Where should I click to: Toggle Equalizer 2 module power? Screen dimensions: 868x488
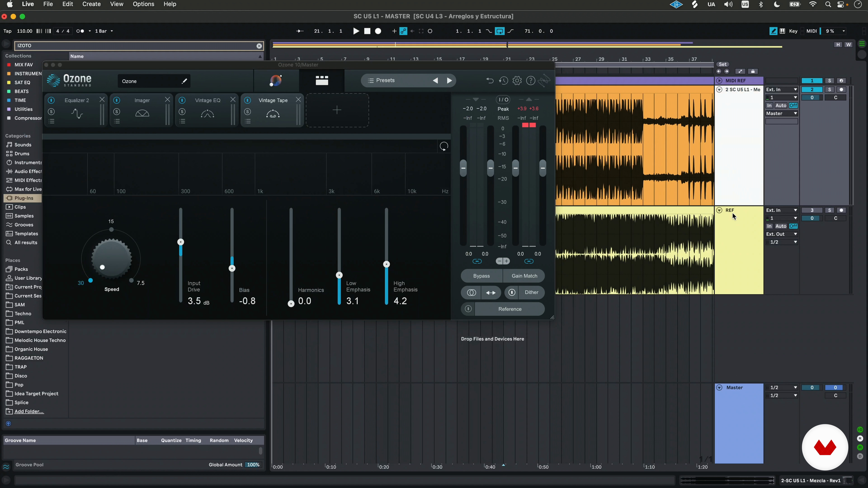tap(51, 100)
